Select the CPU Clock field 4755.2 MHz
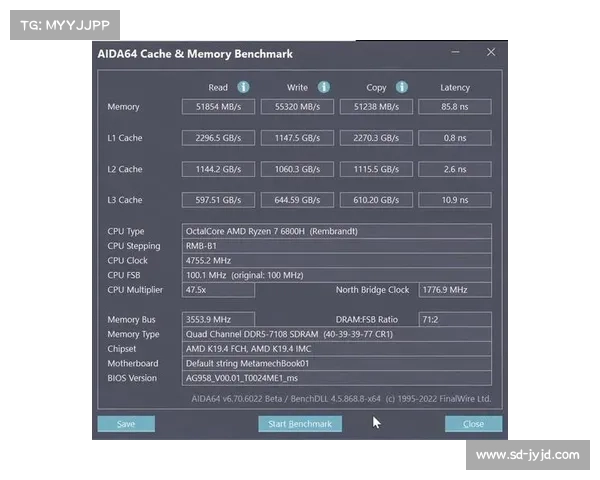Image resolution: width=600 pixels, height=480 pixels. [x=336, y=260]
